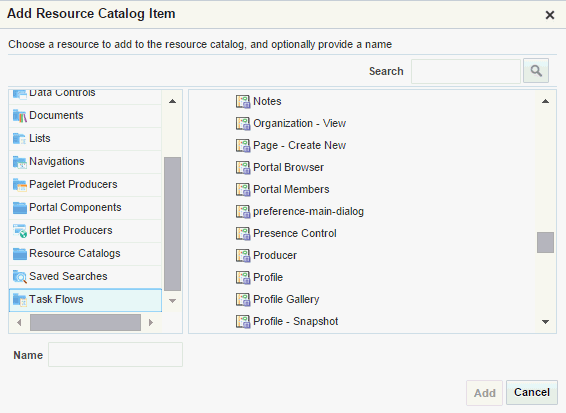566x413 pixels.
Task: Click the Presence Control task flow icon
Action: (x=243, y=234)
